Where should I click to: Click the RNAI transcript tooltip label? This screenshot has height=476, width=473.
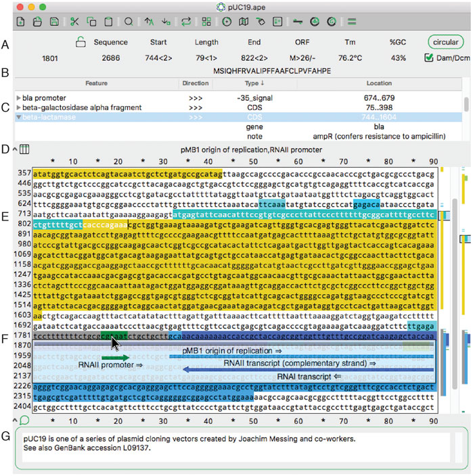(x=309, y=377)
